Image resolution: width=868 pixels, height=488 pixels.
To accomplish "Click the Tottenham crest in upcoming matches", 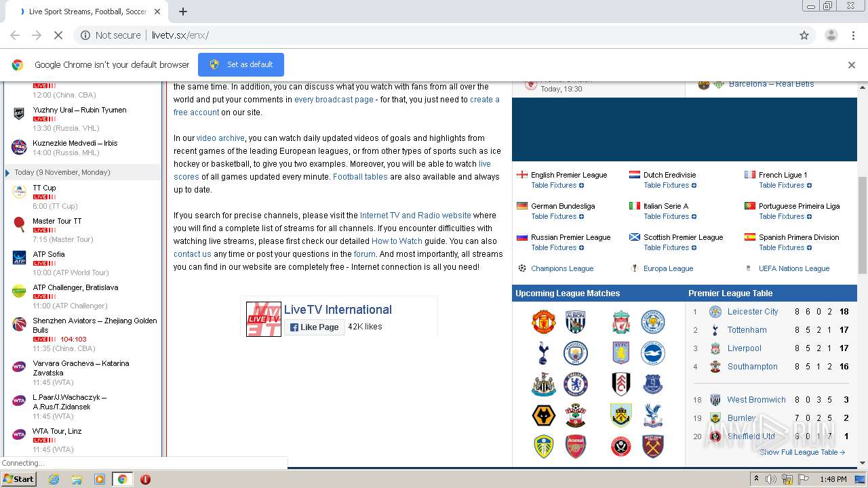I will click(543, 353).
